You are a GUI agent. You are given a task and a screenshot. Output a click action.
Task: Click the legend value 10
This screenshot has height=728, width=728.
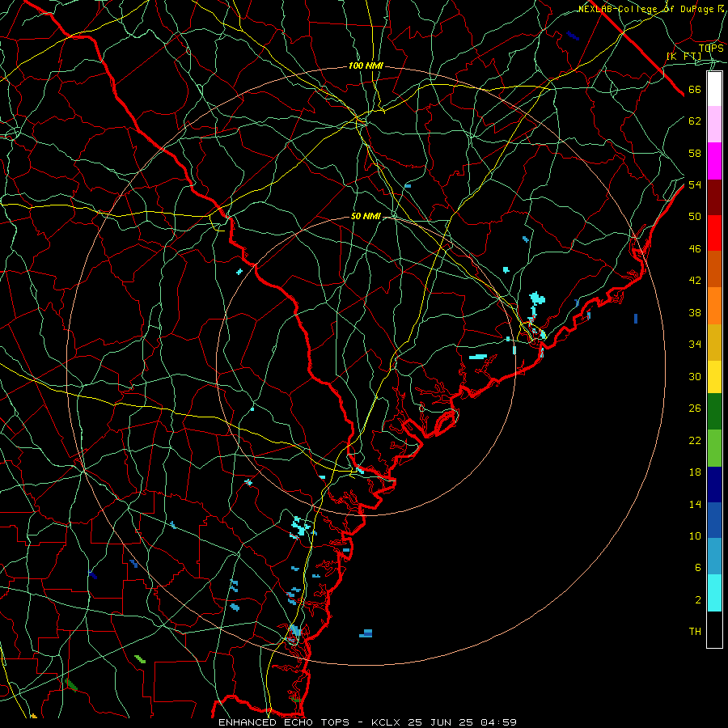coord(695,535)
